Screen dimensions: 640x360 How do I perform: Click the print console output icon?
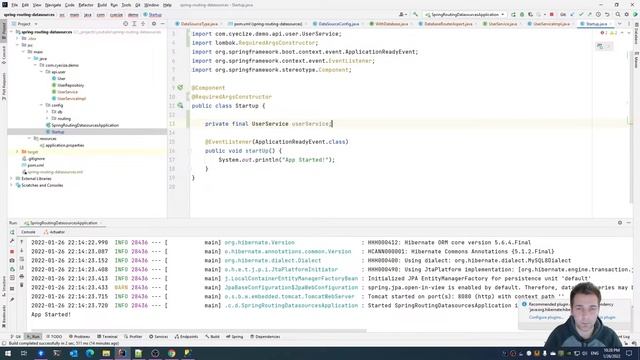click(22, 277)
